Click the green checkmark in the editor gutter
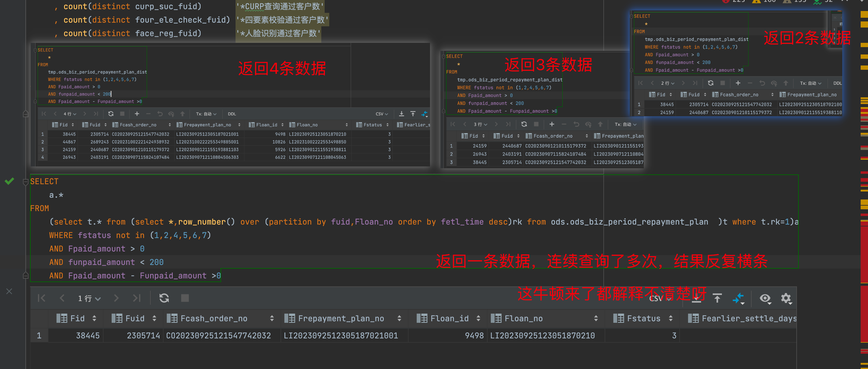Viewport: 868px width, 369px height. coord(9,181)
